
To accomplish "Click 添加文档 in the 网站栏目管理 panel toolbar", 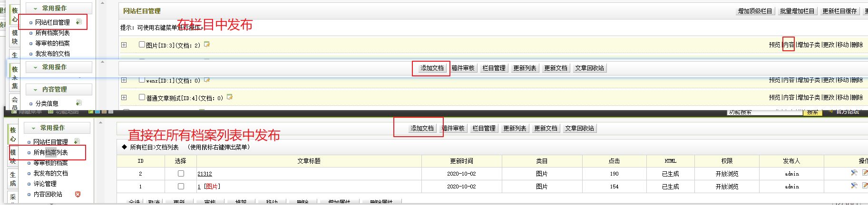I will [432, 68].
